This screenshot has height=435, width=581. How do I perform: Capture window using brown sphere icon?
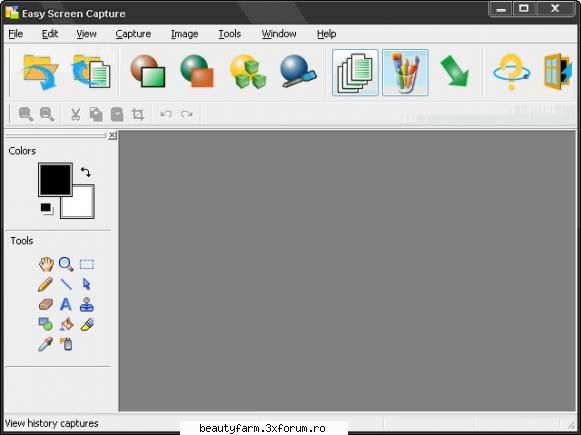point(147,71)
